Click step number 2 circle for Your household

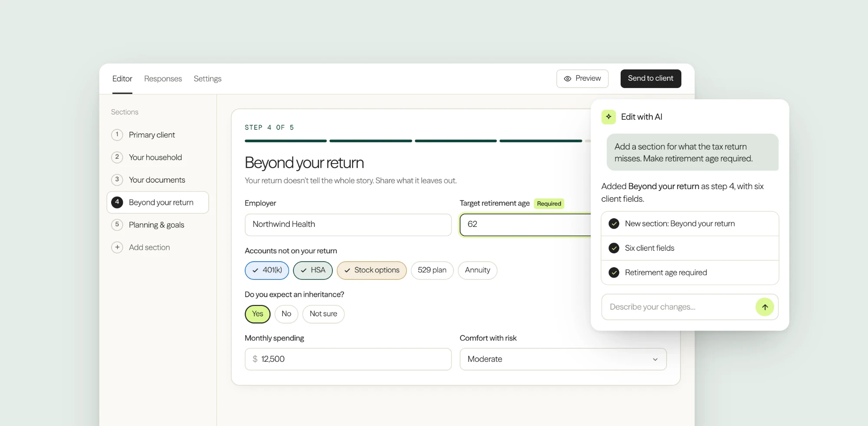click(x=117, y=157)
